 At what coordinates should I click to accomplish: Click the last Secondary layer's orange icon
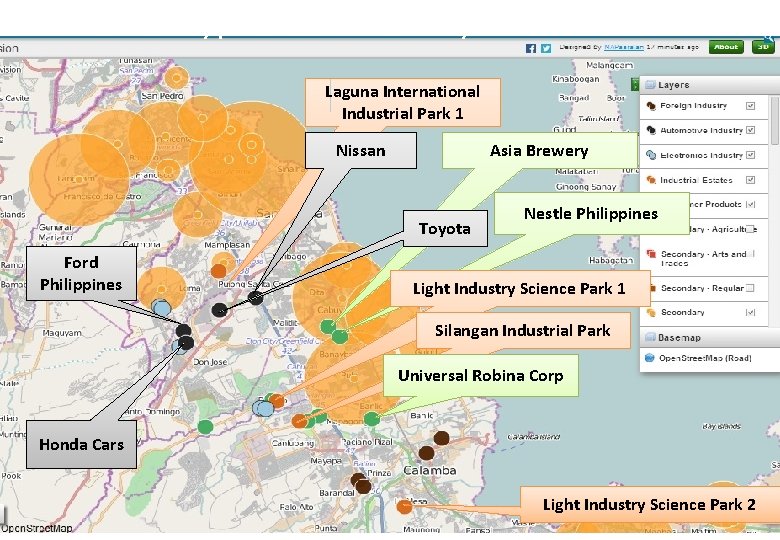(651, 313)
